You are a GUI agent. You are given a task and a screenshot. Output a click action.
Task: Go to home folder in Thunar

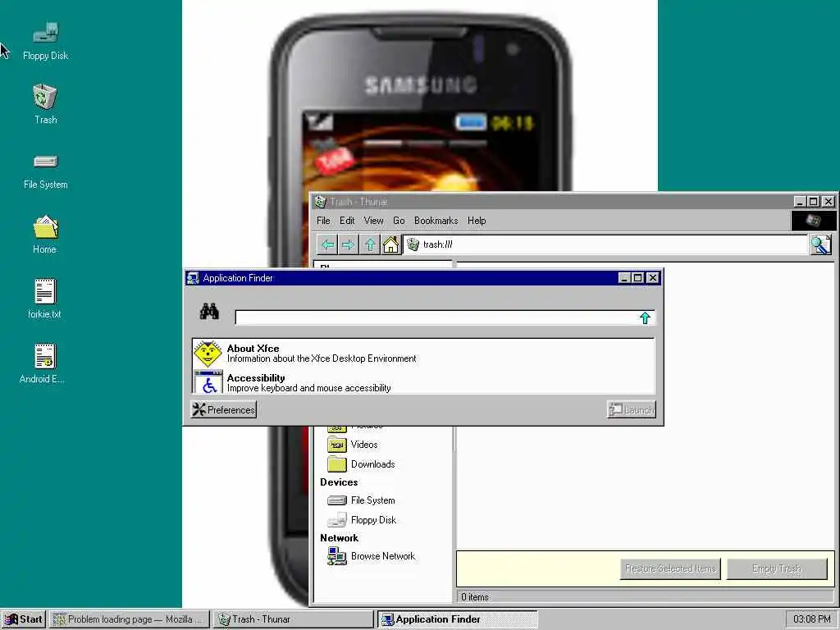[390, 244]
